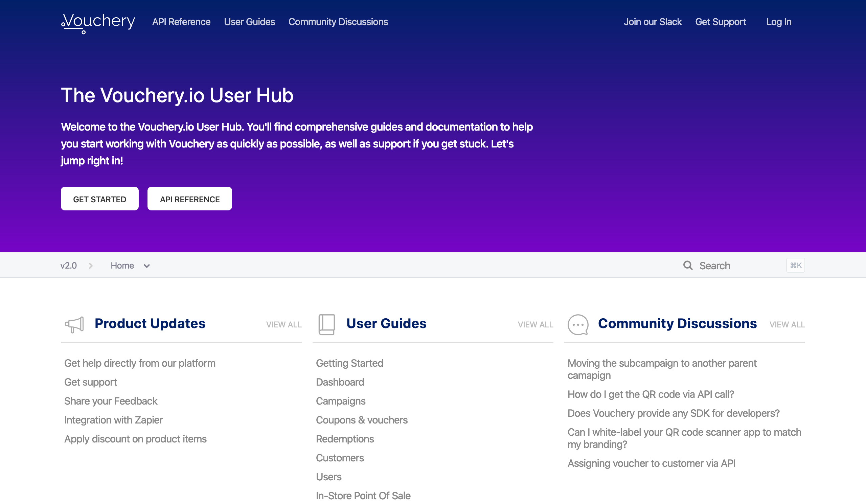Image resolution: width=866 pixels, height=504 pixels.
Task: Open 'Assigning voucher to customer via API'
Action: (651, 463)
